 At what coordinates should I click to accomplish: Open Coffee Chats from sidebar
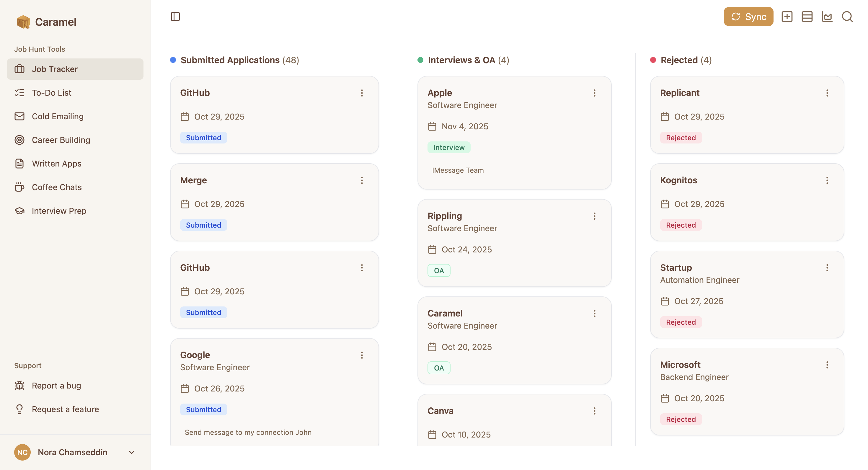tap(57, 187)
